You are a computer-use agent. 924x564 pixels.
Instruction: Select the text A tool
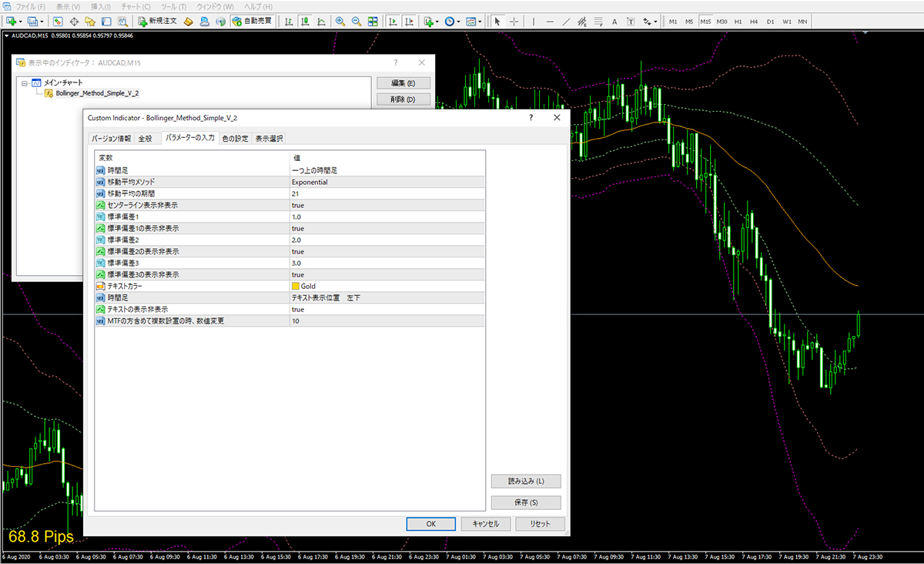point(614,21)
